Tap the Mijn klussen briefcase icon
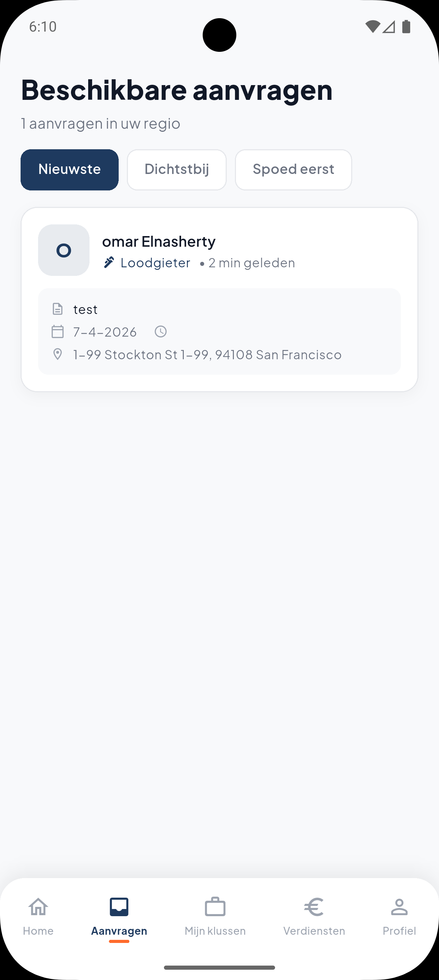The width and height of the screenshot is (439, 980). click(215, 907)
